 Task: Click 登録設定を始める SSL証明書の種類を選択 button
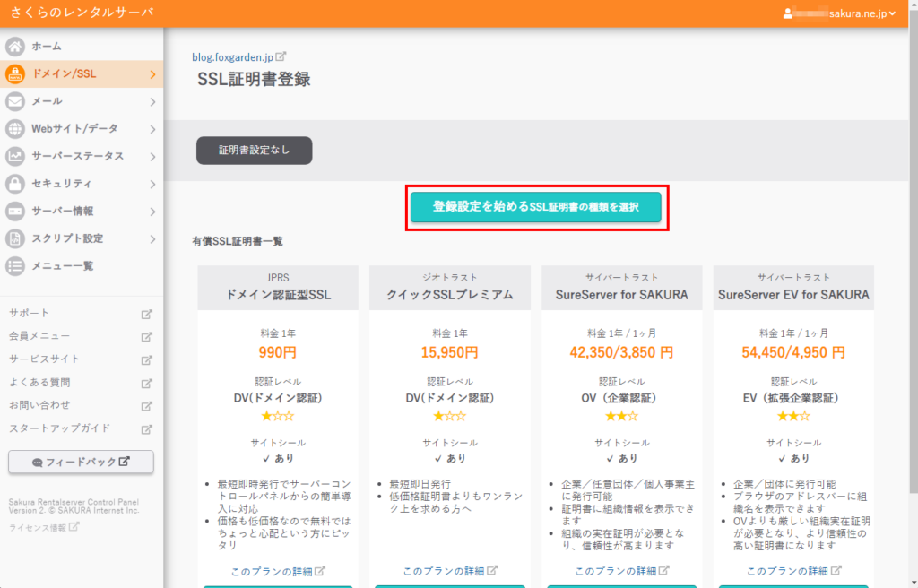[536, 207]
